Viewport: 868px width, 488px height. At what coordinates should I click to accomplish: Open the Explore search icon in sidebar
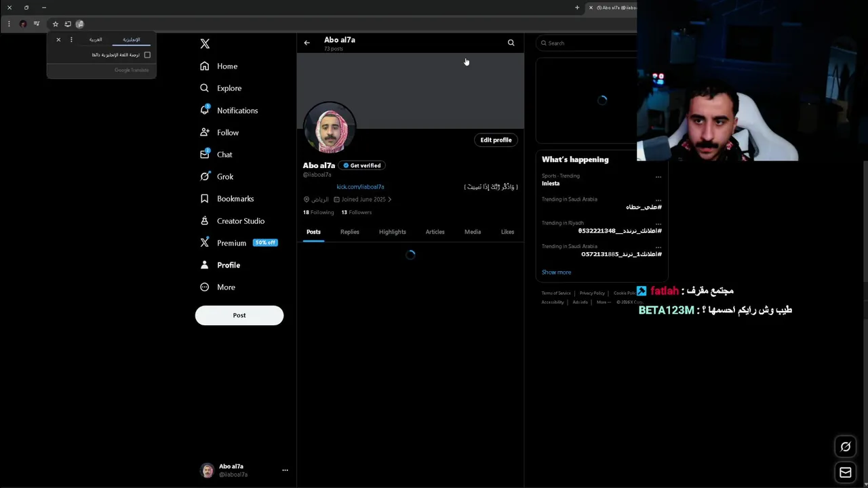(205, 88)
